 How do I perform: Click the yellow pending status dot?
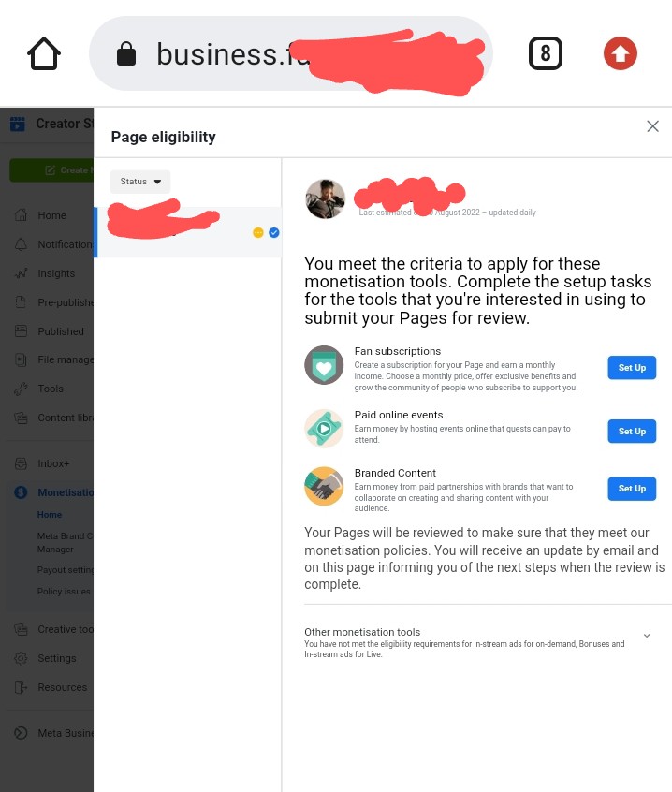point(258,232)
